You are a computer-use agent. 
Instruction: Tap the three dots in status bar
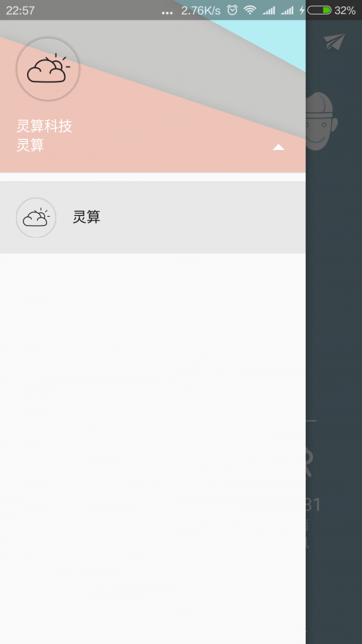[x=167, y=13]
